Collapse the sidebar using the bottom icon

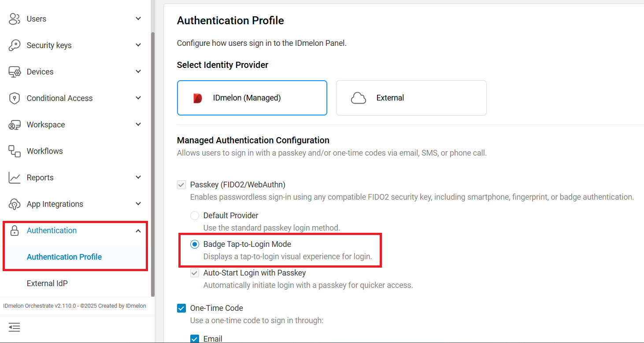point(14,327)
